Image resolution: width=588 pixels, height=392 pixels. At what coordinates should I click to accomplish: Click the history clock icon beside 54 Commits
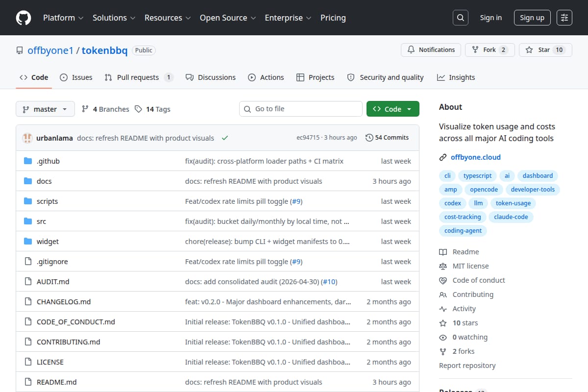click(369, 138)
